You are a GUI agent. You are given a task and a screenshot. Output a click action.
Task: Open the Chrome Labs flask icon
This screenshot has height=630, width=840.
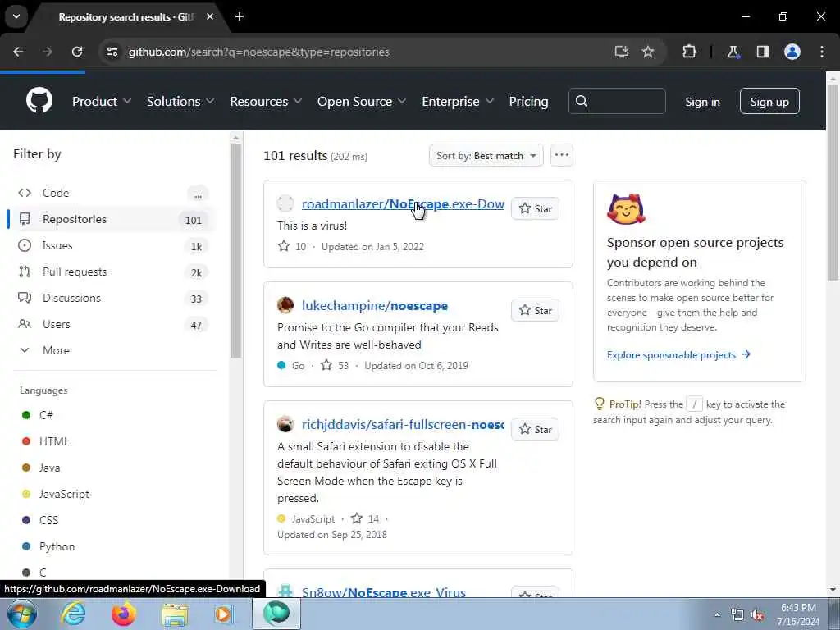coord(733,52)
